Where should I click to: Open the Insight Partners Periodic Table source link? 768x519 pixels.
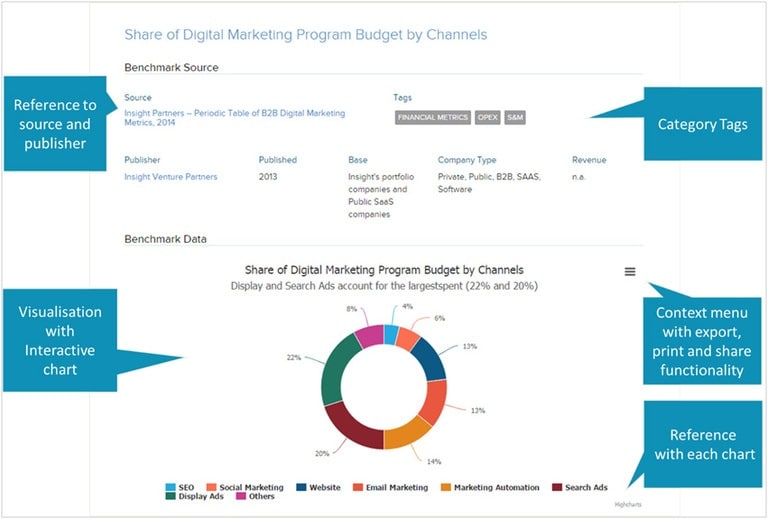[234, 118]
